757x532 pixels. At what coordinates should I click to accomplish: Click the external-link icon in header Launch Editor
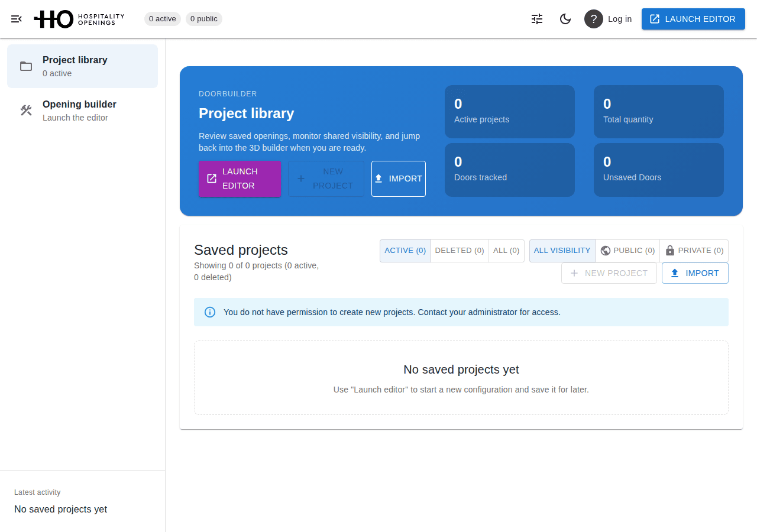pos(655,19)
